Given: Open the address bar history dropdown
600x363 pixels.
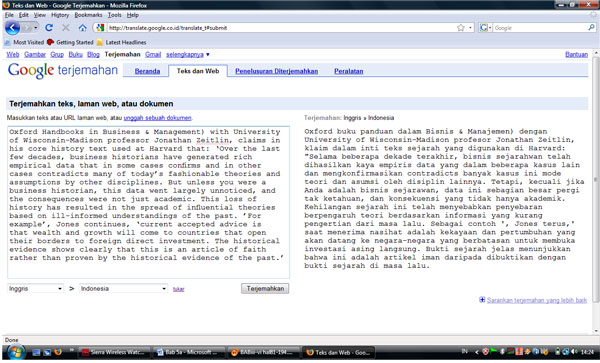Looking at the screenshot, I should pos(470,28).
